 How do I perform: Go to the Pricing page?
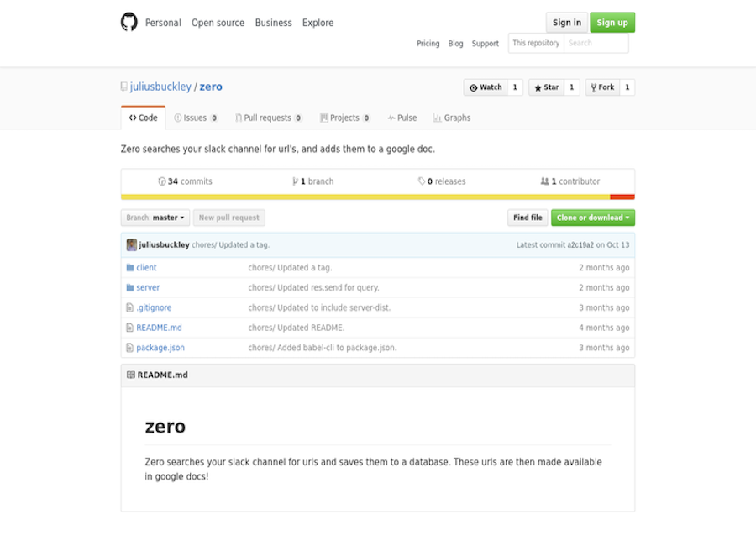point(428,44)
